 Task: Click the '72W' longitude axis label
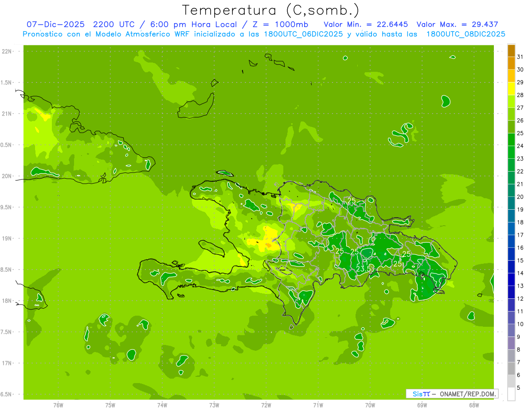point(266,405)
